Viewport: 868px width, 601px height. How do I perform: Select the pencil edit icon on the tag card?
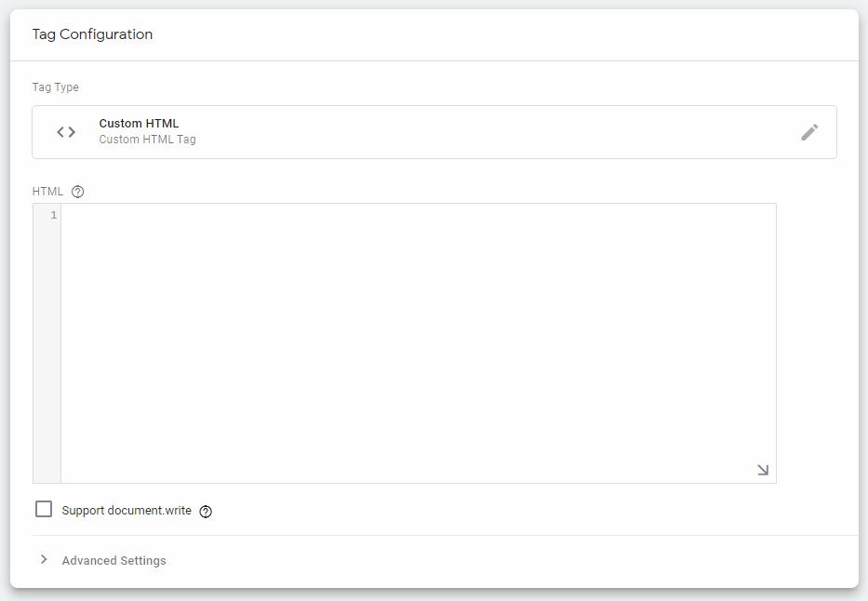coord(808,131)
